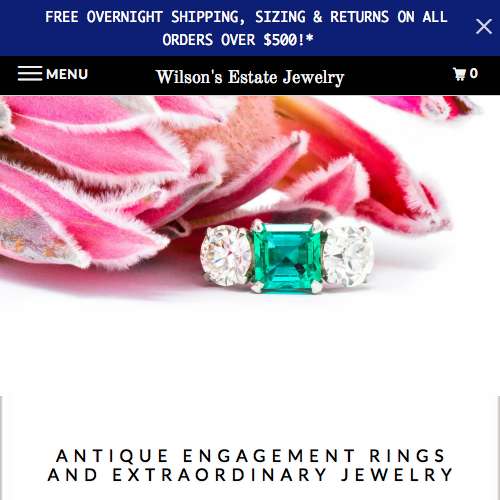
Task: Click the blank white area beneath the ring
Action: (x=250, y=347)
